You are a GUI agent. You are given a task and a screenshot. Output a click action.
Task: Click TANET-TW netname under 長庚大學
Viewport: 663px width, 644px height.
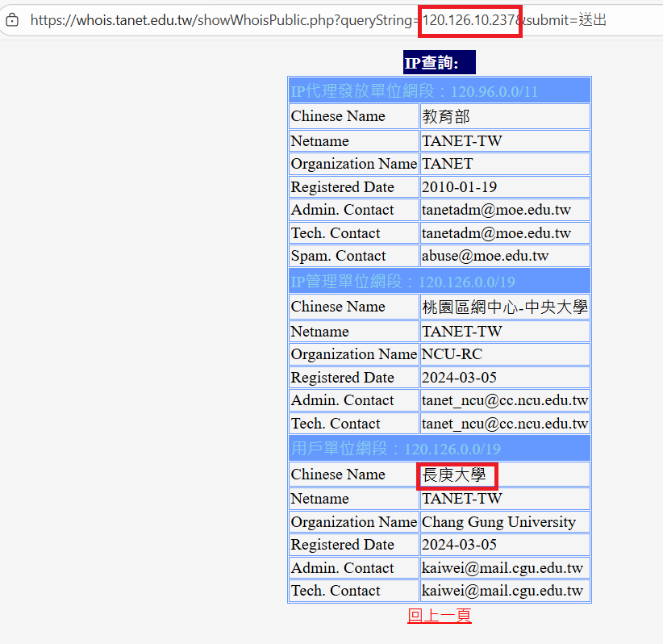coord(462,499)
